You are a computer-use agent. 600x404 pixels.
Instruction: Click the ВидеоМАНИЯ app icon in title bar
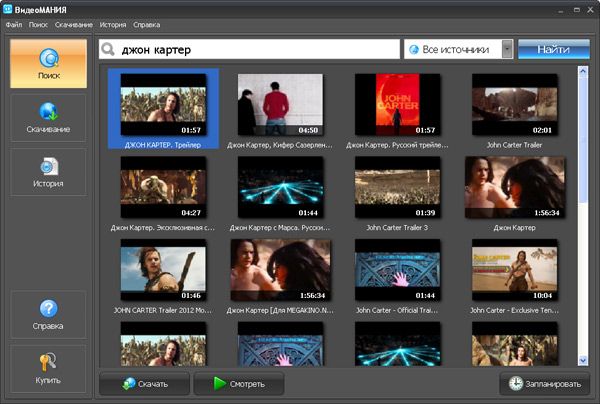[x=9, y=8]
